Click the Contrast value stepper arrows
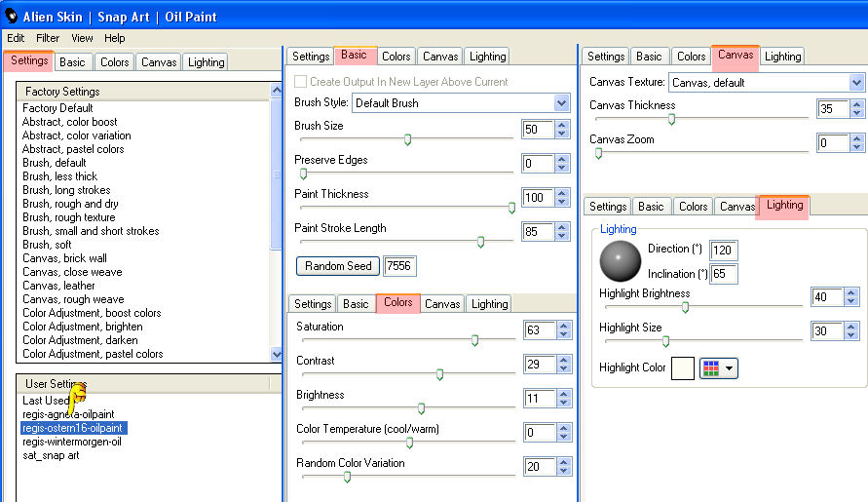This screenshot has height=502, width=868. (x=563, y=364)
